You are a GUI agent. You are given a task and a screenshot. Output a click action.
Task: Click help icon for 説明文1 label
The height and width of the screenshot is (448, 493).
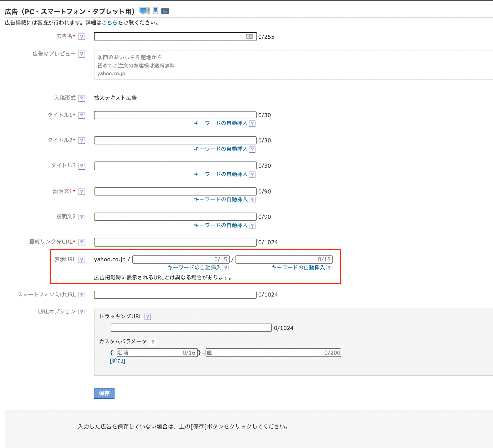82,191
